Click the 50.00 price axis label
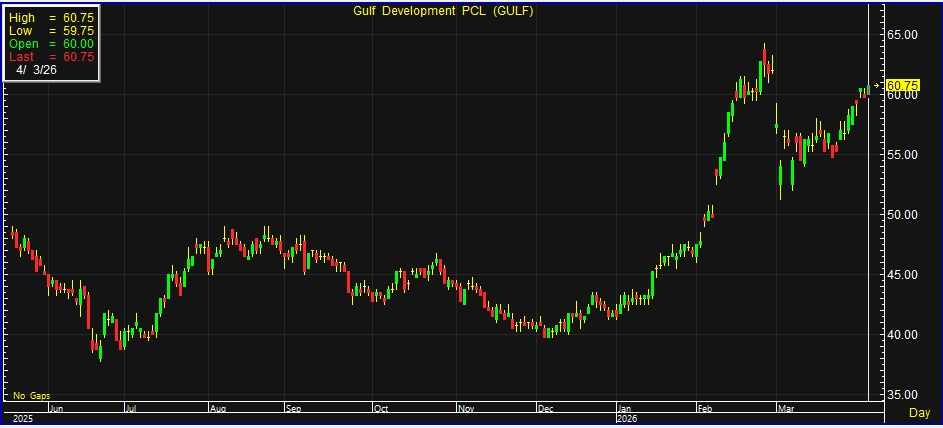 pos(903,215)
